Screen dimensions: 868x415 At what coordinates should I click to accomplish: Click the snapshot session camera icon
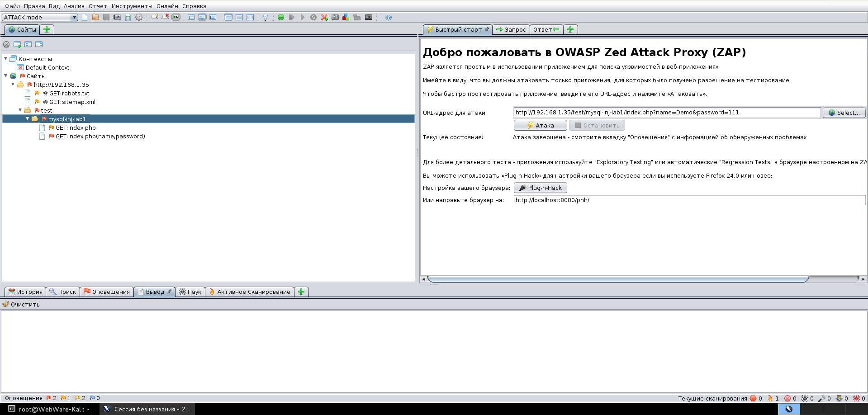point(117,17)
